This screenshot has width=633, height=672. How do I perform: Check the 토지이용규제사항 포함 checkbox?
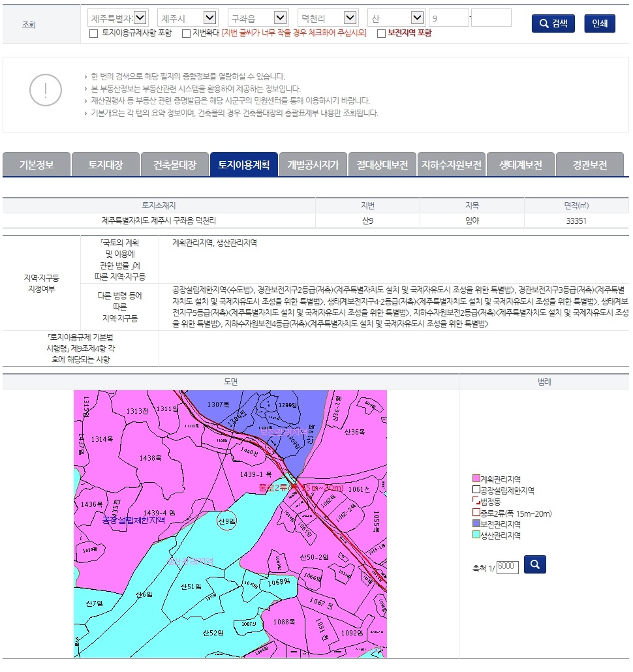[x=93, y=33]
